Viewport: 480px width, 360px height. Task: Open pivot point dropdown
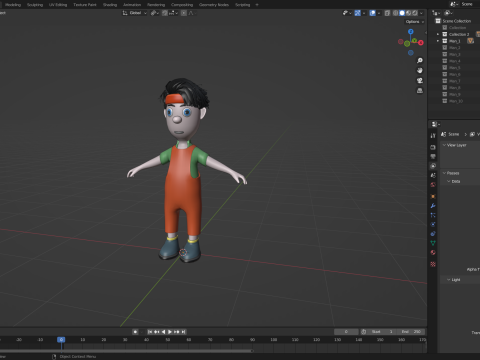pyautogui.click(x=155, y=13)
